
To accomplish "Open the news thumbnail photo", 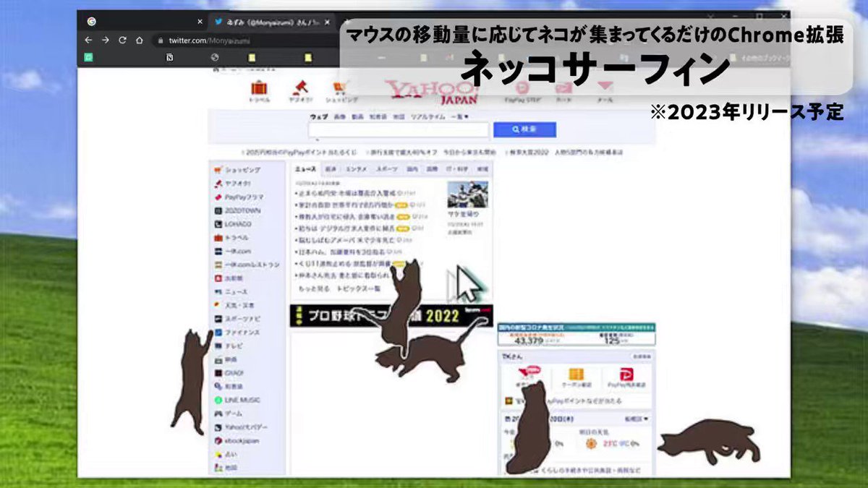I will [467, 194].
